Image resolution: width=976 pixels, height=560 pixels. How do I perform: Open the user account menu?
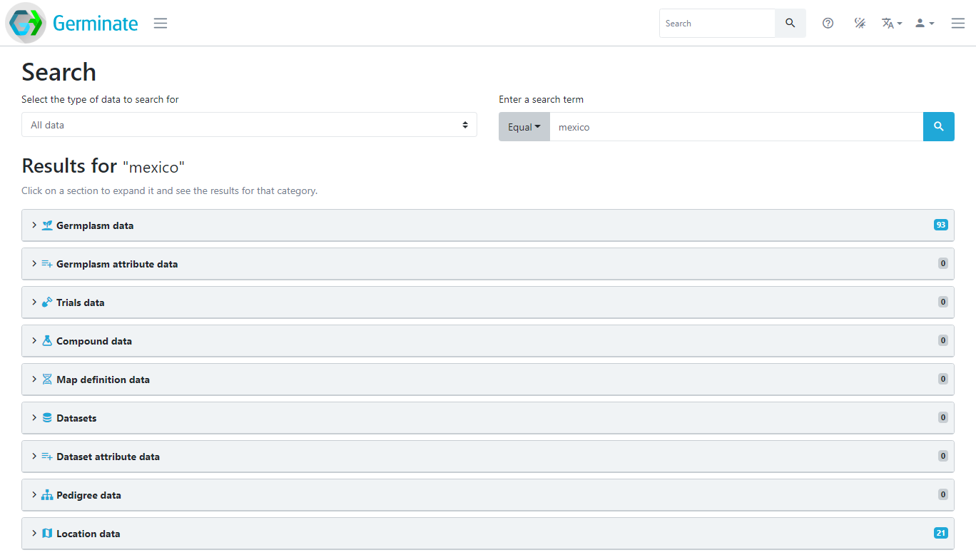(x=924, y=23)
